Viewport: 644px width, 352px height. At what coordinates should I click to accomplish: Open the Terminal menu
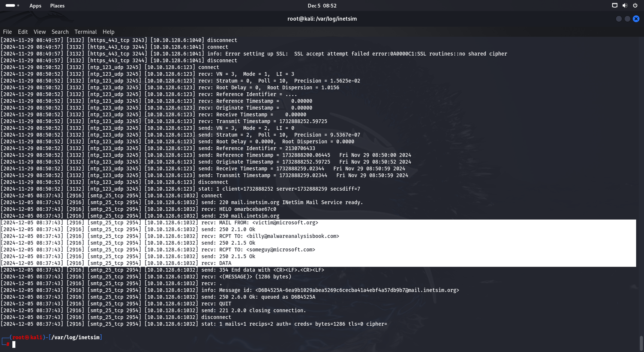coord(85,32)
